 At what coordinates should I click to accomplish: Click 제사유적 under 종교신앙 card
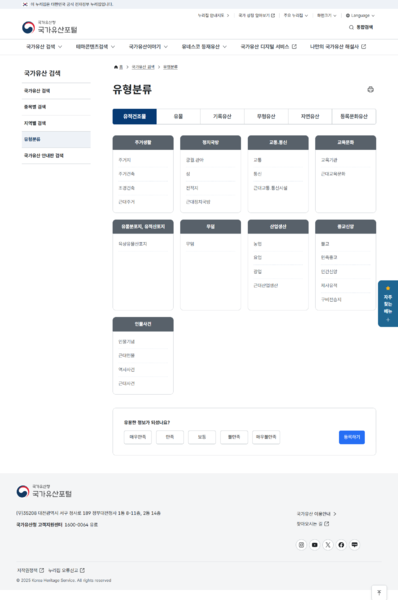(x=329, y=285)
